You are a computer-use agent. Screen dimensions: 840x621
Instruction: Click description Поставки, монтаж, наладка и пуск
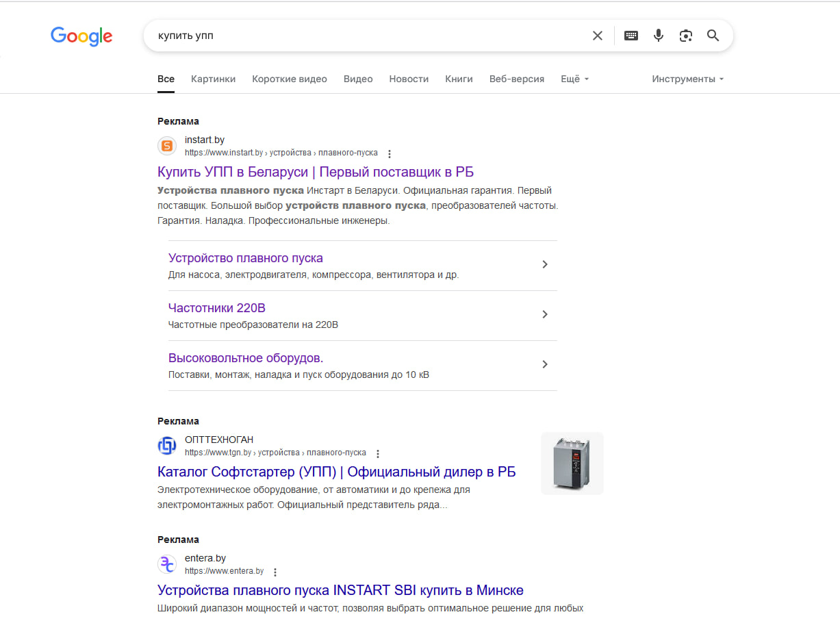[x=298, y=375]
